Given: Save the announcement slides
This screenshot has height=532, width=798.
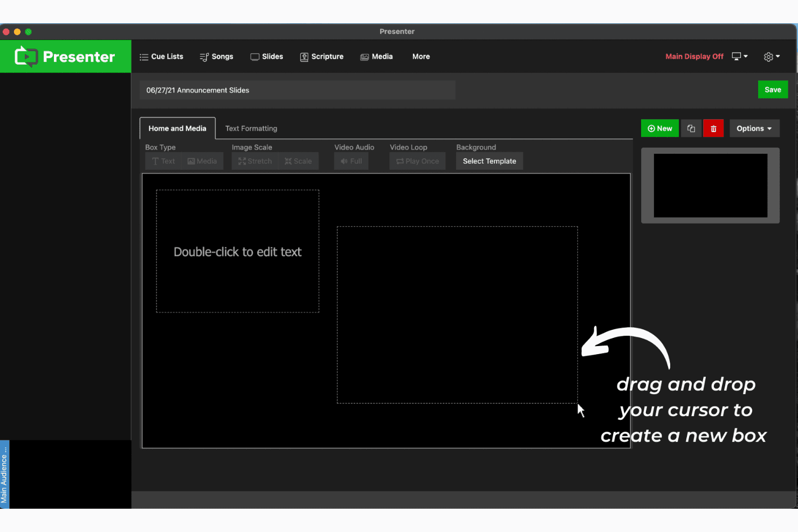Looking at the screenshot, I should (773, 90).
